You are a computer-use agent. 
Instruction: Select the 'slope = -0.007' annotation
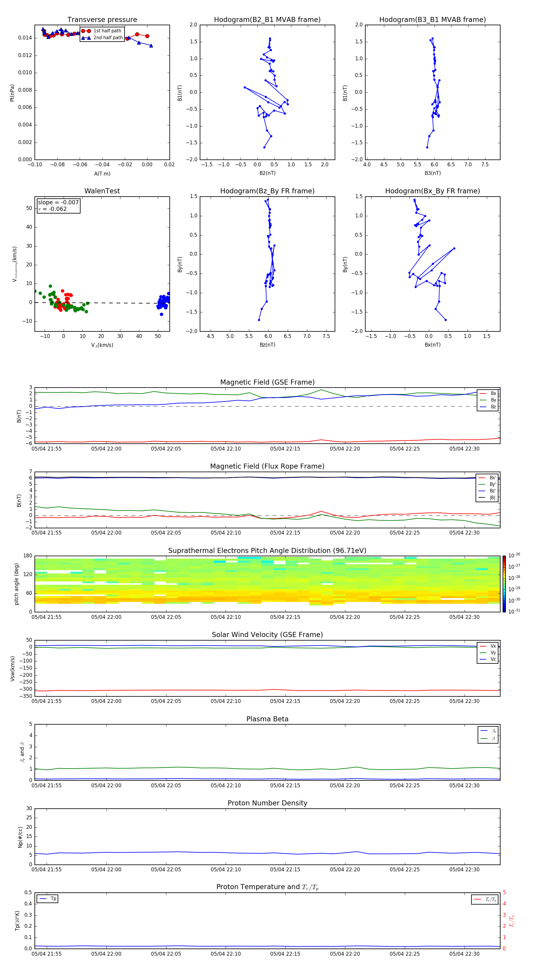pos(58,203)
